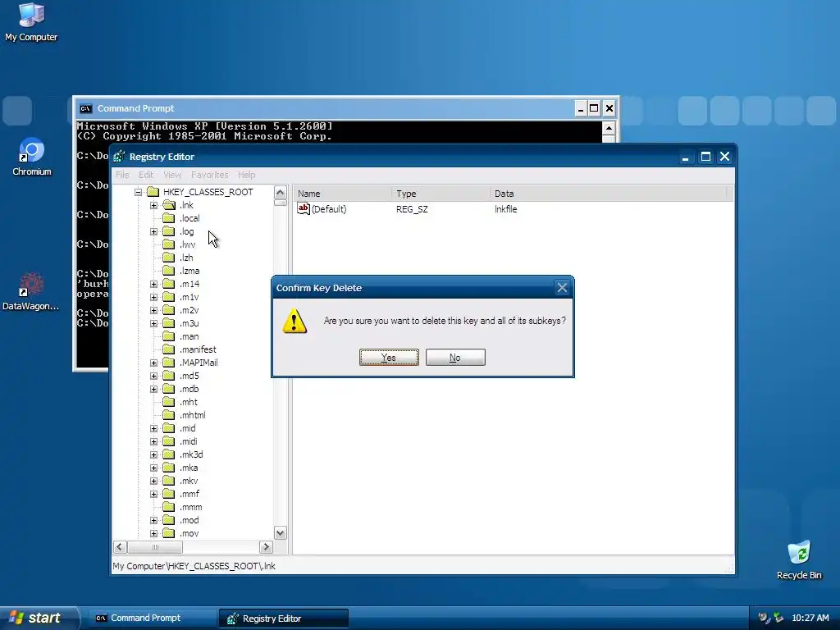The width and height of the screenshot is (840, 630).
Task: Select the .mmm folder icon
Action: coord(169,507)
